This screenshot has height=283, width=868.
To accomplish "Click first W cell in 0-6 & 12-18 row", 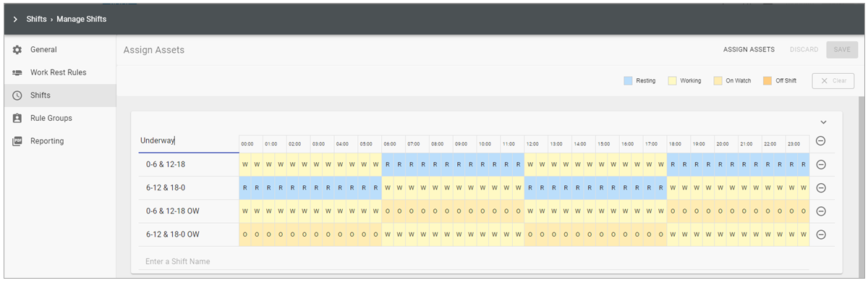I will [x=245, y=164].
